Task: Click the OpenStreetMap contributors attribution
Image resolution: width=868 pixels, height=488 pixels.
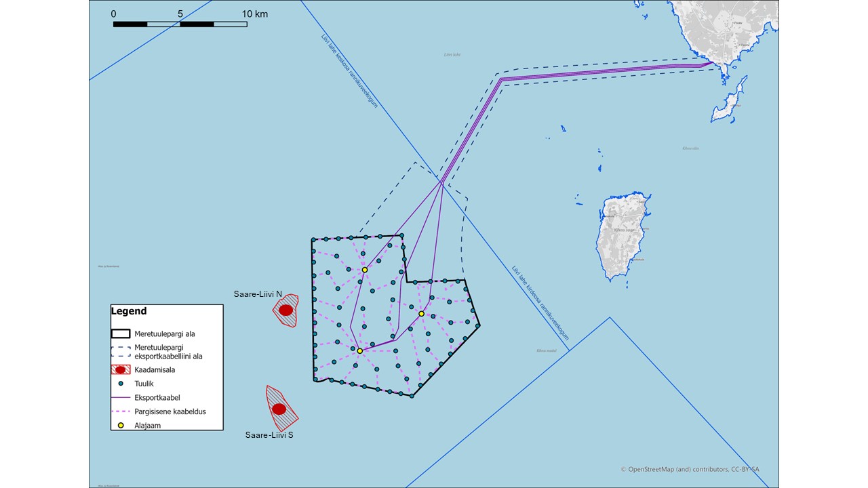Action: click(x=699, y=469)
